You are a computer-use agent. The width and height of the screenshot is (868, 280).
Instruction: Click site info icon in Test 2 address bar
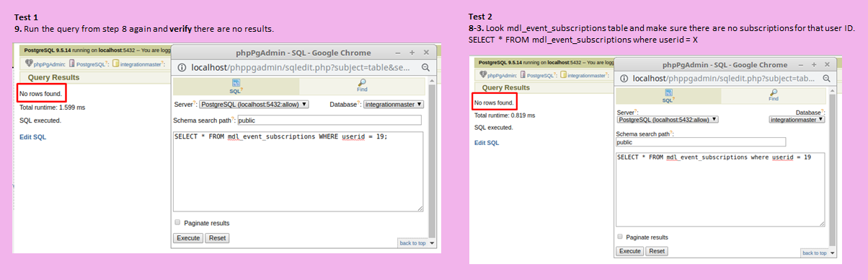624,78
